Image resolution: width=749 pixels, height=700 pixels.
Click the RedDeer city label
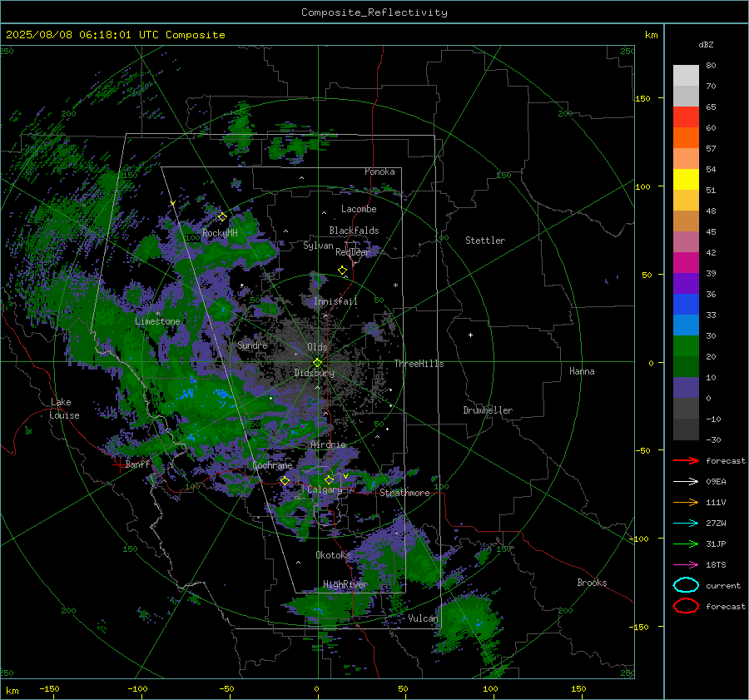pos(353,252)
